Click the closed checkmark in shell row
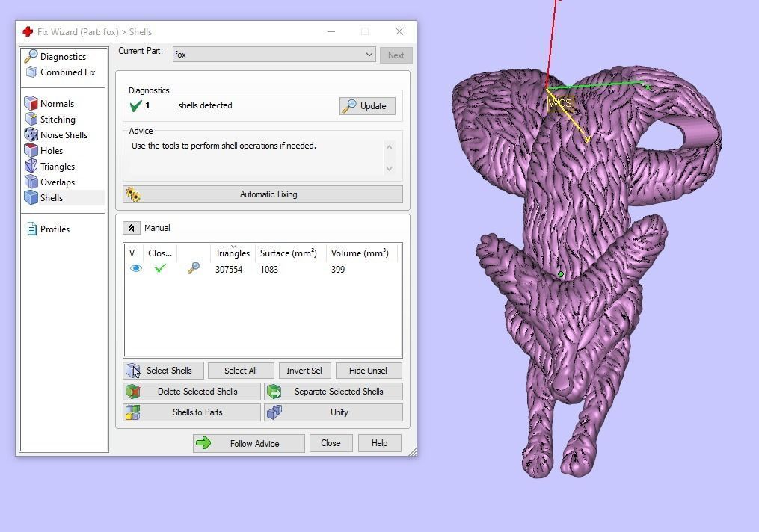Screen dimensions: 759x532 [160, 268]
